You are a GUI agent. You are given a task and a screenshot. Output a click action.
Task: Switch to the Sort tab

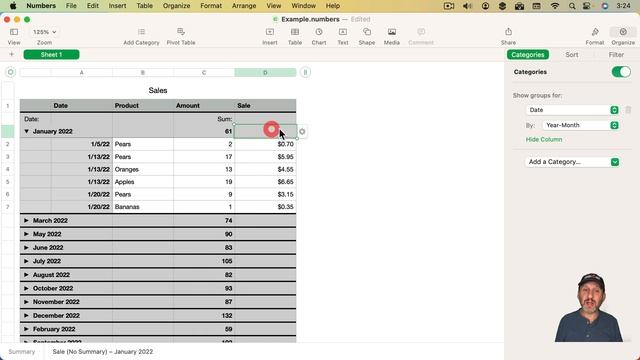[x=571, y=55]
